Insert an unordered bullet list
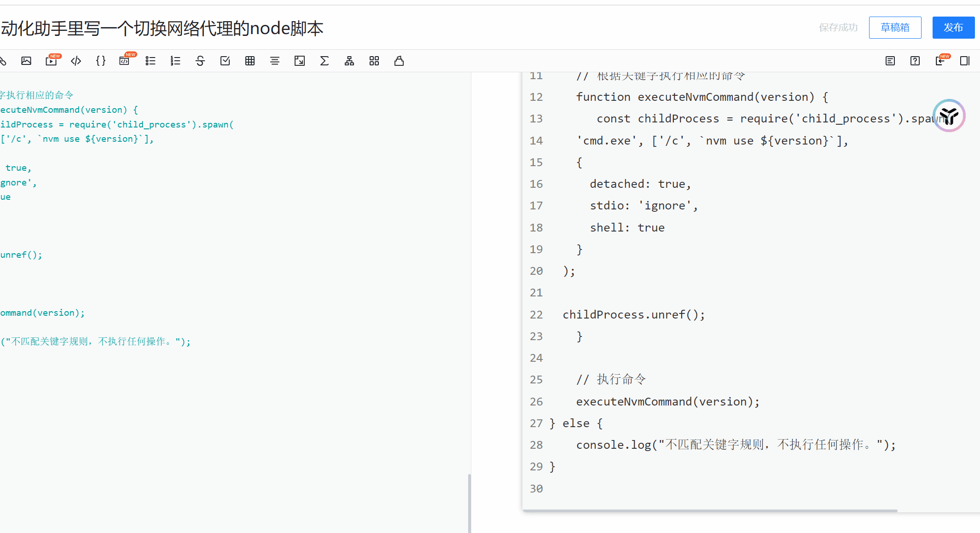The width and height of the screenshot is (980, 533). (x=151, y=61)
